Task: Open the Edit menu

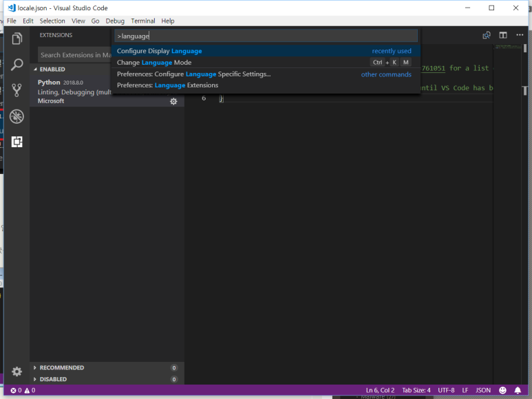Action: [28, 21]
